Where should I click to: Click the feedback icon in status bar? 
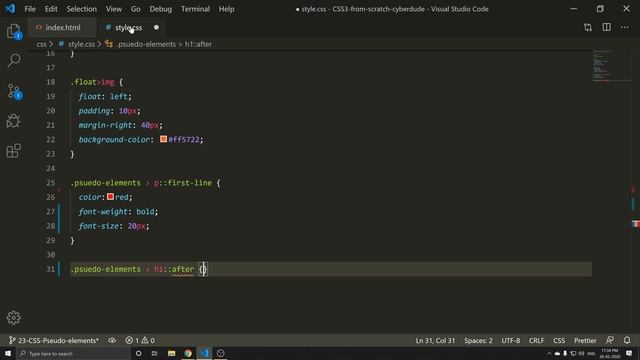pyautogui.click(x=610, y=340)
